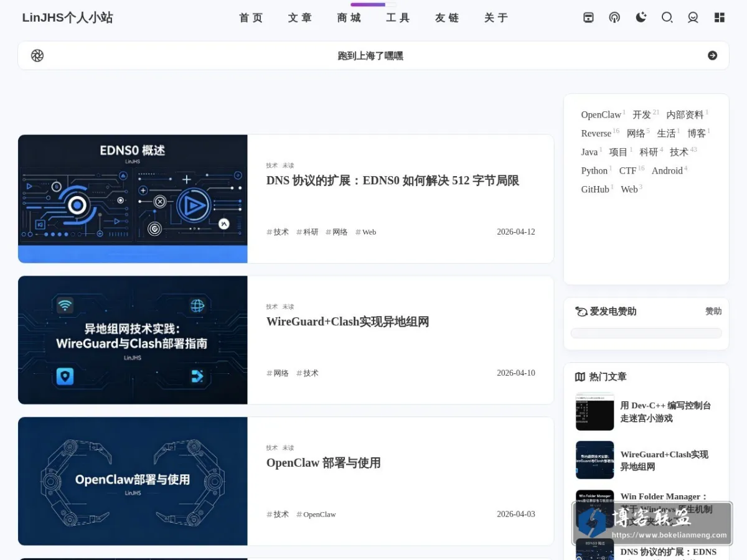Open the 工具 navigation menu

pos(398,18)
